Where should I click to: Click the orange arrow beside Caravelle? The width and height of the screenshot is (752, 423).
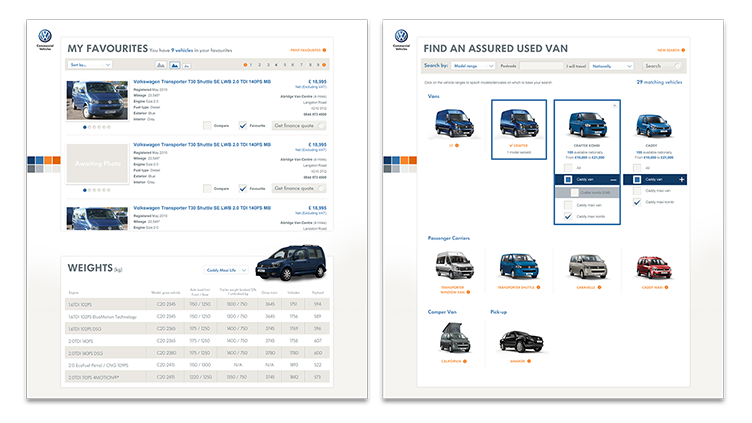(x=599, y=287)
